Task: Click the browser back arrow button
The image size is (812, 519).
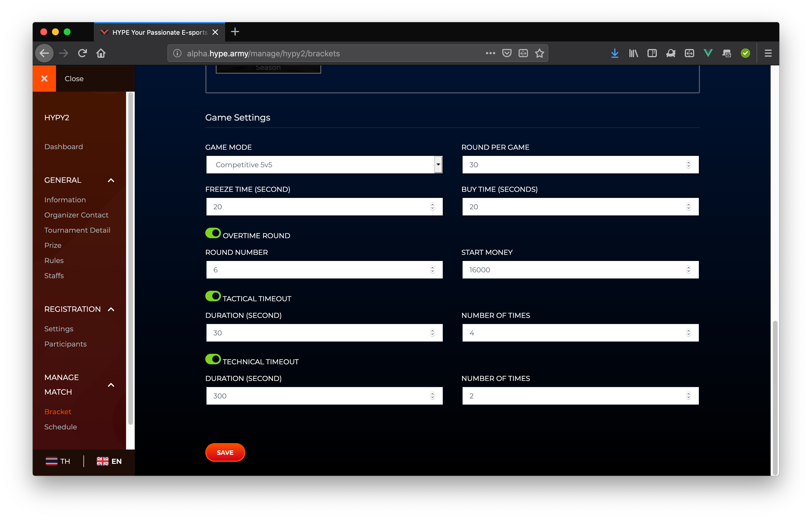Action: 45,53
